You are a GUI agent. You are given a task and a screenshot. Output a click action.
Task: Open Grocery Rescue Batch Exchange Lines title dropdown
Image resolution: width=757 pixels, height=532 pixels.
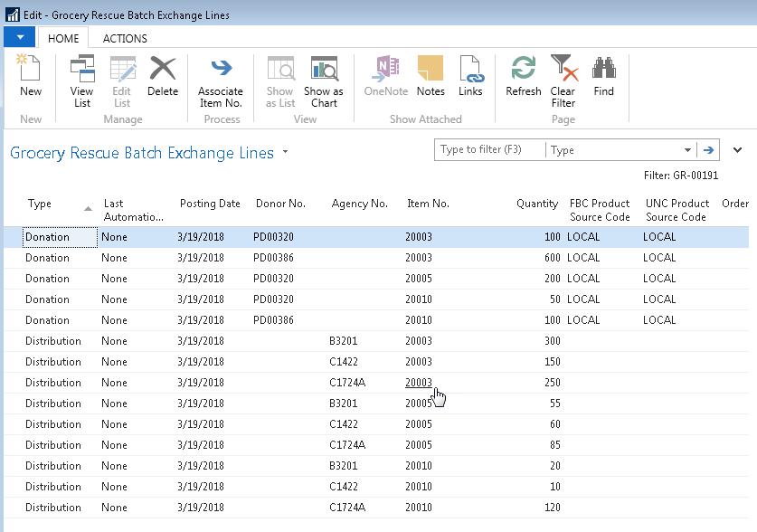tap(286, 152)
